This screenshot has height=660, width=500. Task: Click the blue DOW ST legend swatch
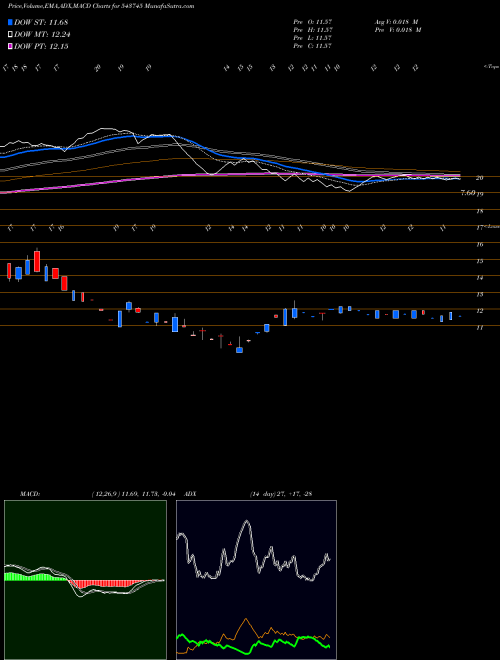coord(10,22)
